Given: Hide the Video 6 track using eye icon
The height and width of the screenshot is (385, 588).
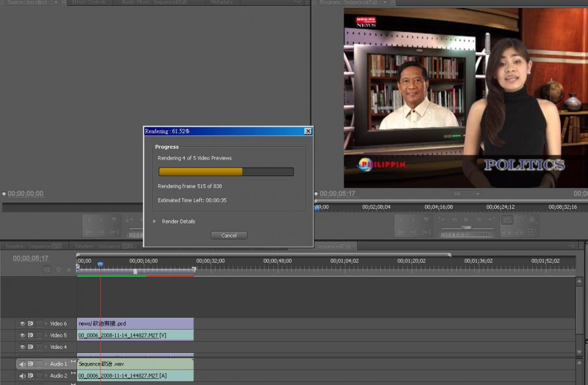Looking at the screenshot, I should click(23, 324).
